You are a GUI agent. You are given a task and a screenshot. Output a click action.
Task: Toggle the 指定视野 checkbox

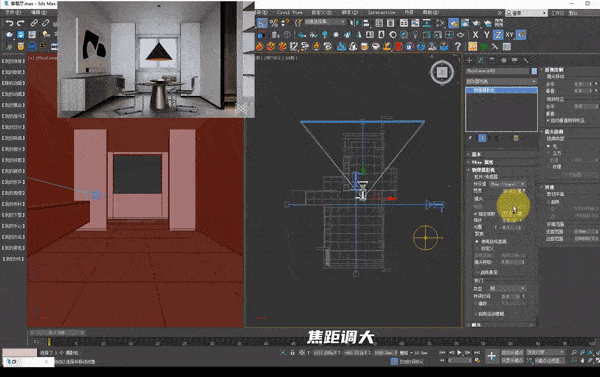pos(476,214)
